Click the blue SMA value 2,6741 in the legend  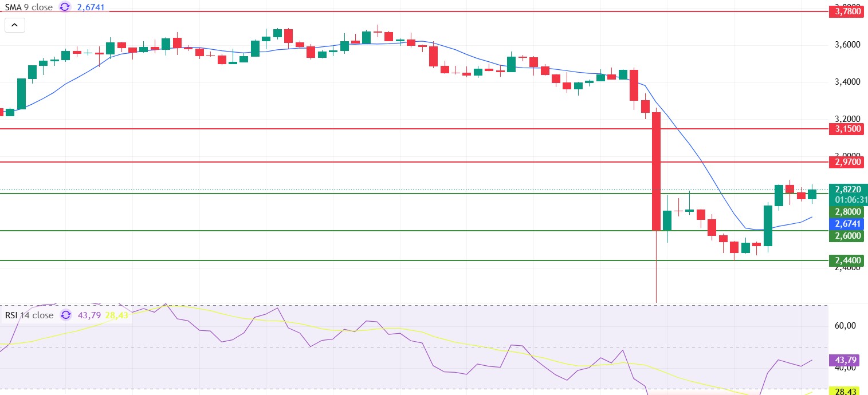pos(91,7)
